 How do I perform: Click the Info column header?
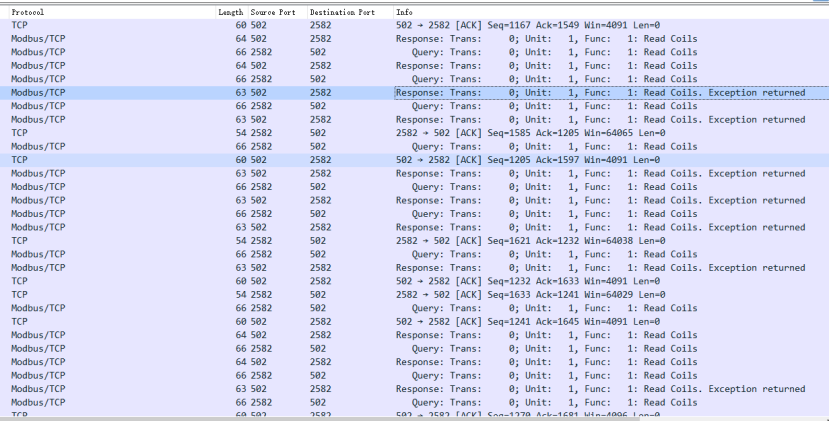[404, 12]
